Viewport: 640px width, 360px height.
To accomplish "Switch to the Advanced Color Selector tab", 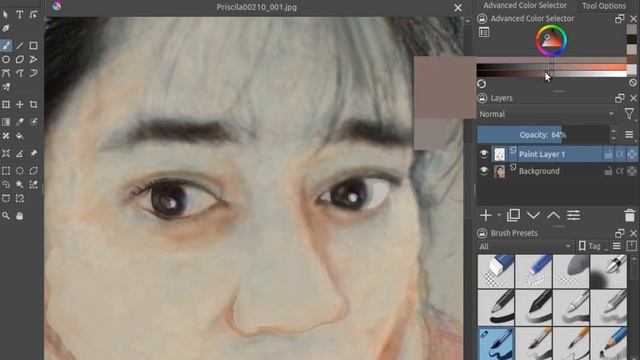I will 524,5.
